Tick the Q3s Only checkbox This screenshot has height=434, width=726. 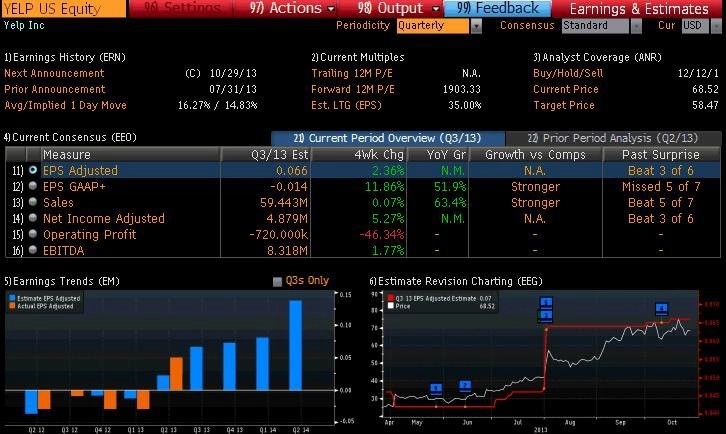pos(277,282)
